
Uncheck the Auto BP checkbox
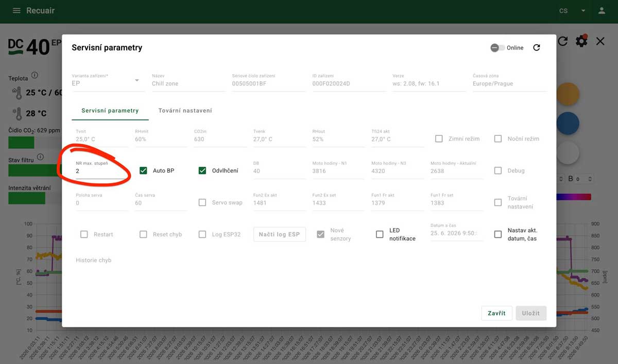pyautogui.click(x=143, y=170)
